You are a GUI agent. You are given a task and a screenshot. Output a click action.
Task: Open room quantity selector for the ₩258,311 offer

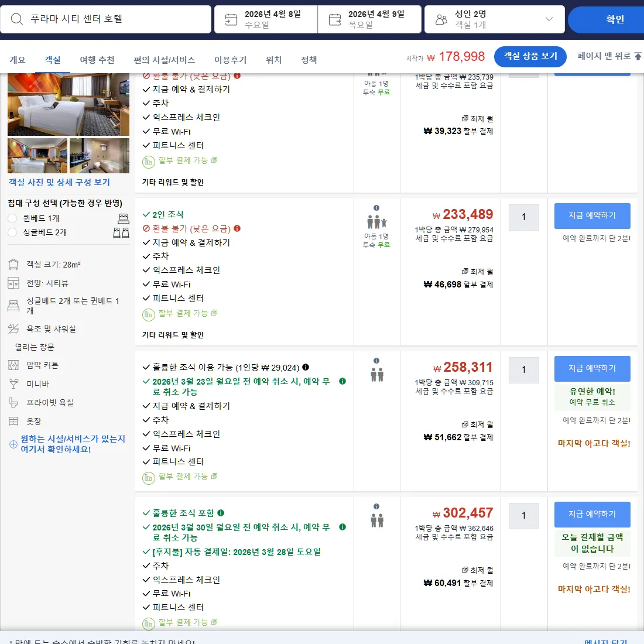click(523, 369)
